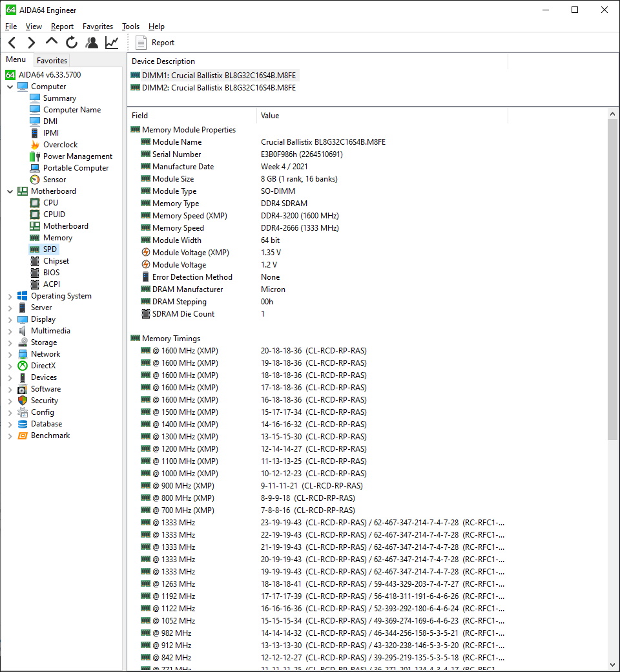Expand the Display node
Viewport: 620px width, 672px height.
(10, 319)
